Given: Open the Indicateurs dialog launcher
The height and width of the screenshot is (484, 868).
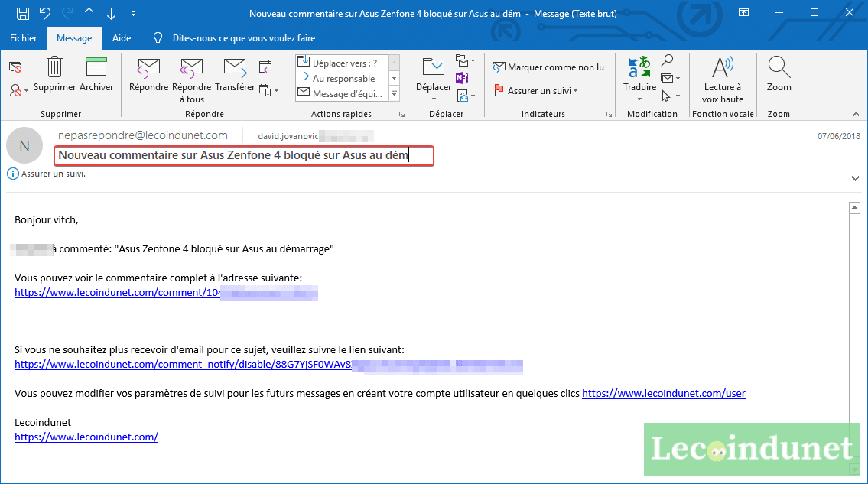Looking at the screenshot, I should click(609, 114).
